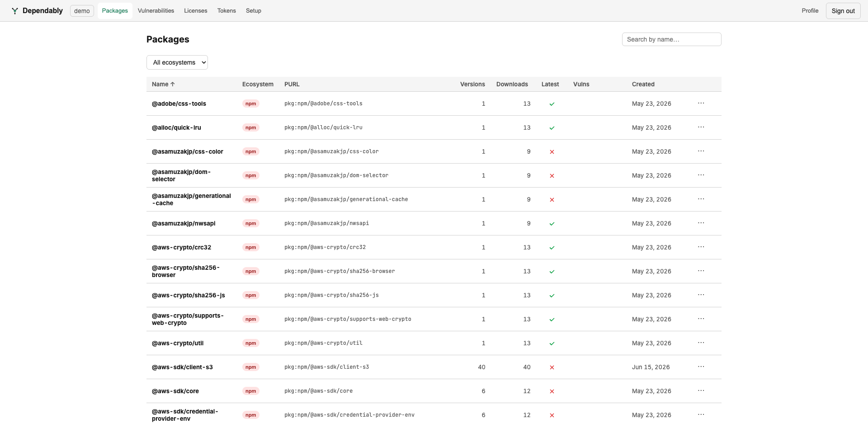
Task: Click the green checkmark for @aws-crypto/crc32
Action: click(x=552, y=248)
